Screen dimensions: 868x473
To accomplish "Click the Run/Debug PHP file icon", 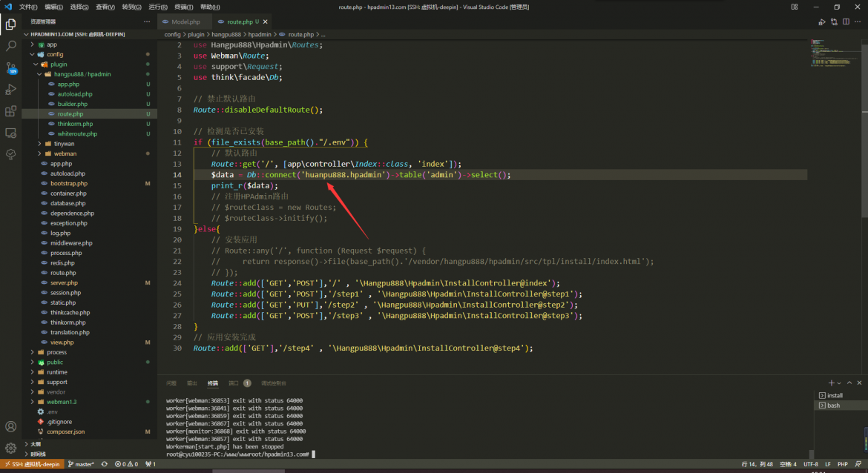I will click(821, 21).
